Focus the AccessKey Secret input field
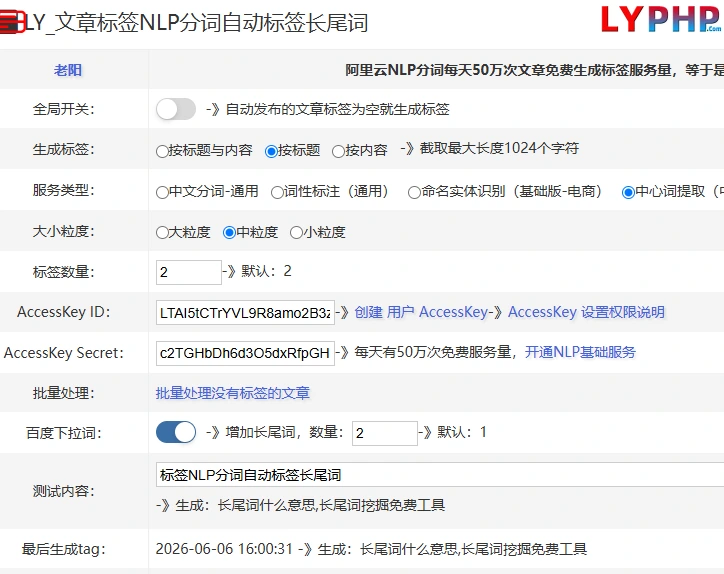724x574 pixels. tap(245, 353)
